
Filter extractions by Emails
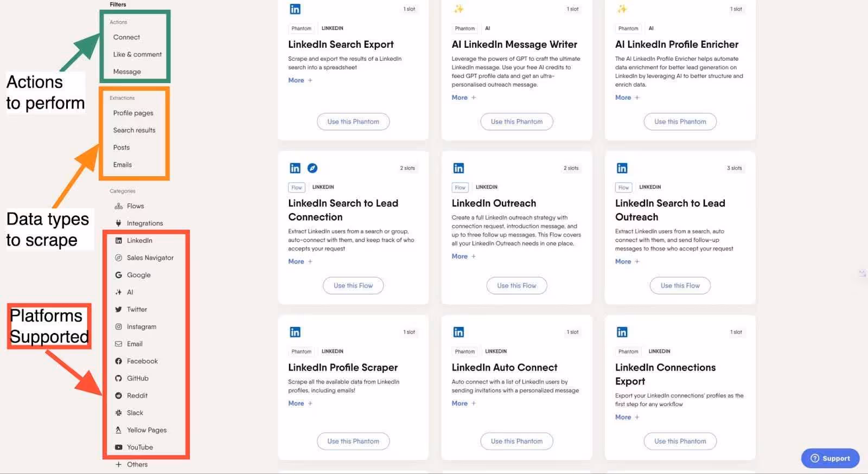(123, 165)
